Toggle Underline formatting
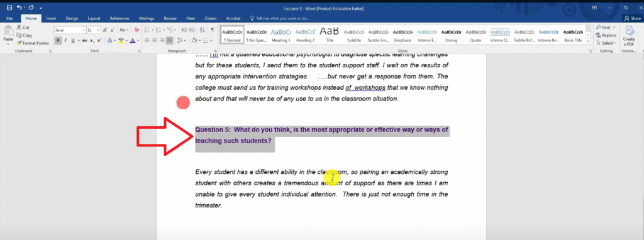This screenshot has width=644, height=240. (73, 40)
